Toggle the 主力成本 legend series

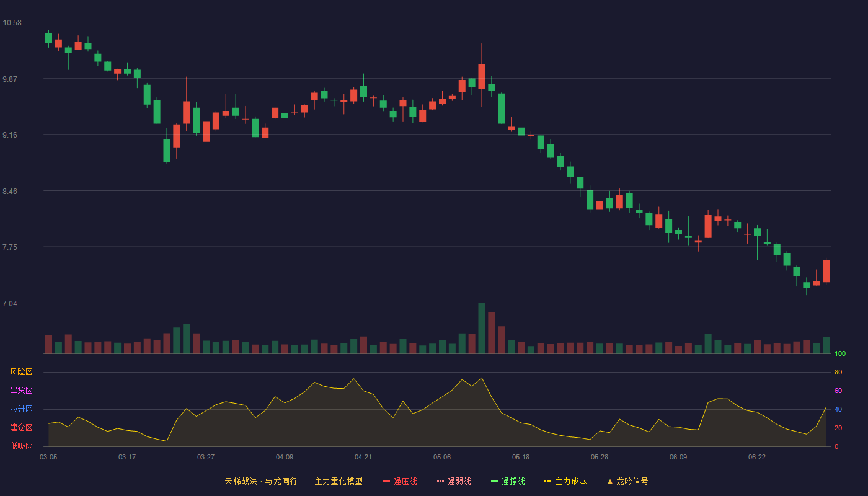[565, 481]
